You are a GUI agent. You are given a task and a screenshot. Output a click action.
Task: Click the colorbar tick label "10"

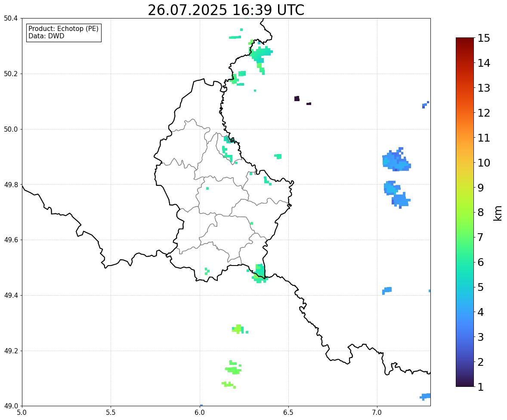click(x=484, y=163)
